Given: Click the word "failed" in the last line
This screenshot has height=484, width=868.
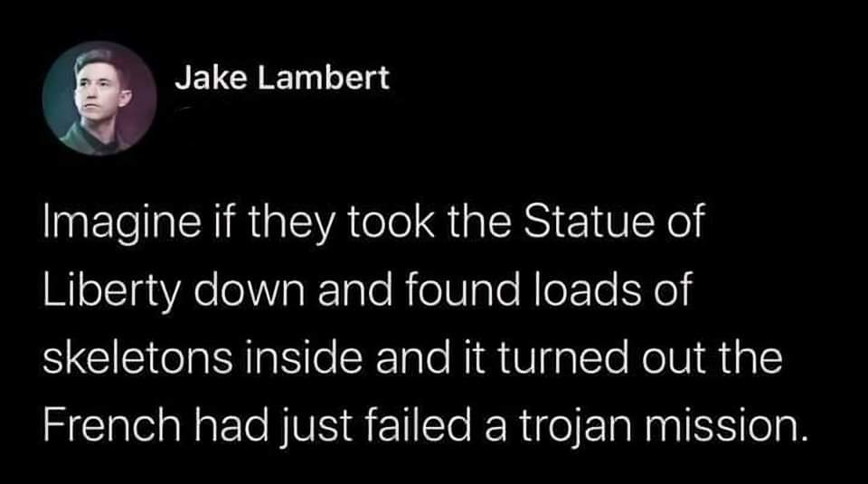Looking at the screenshot, I should pyautogui.click(x=418, y=425).
